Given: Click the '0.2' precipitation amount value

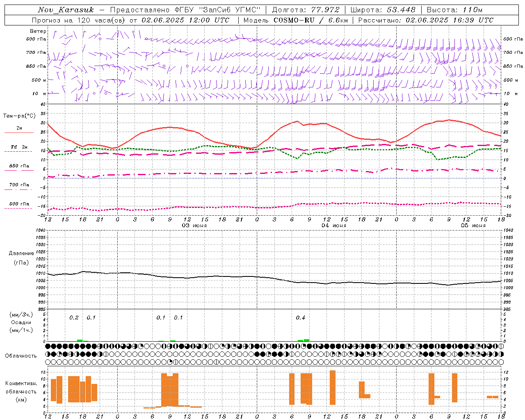Looking at the screenshot, I should pyautogui.click(x=74, y=318).
